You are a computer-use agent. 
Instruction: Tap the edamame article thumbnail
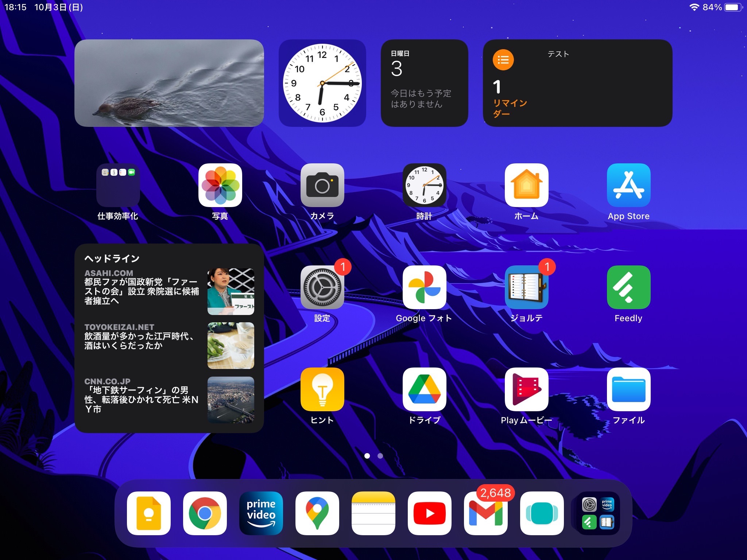(231, 346)
